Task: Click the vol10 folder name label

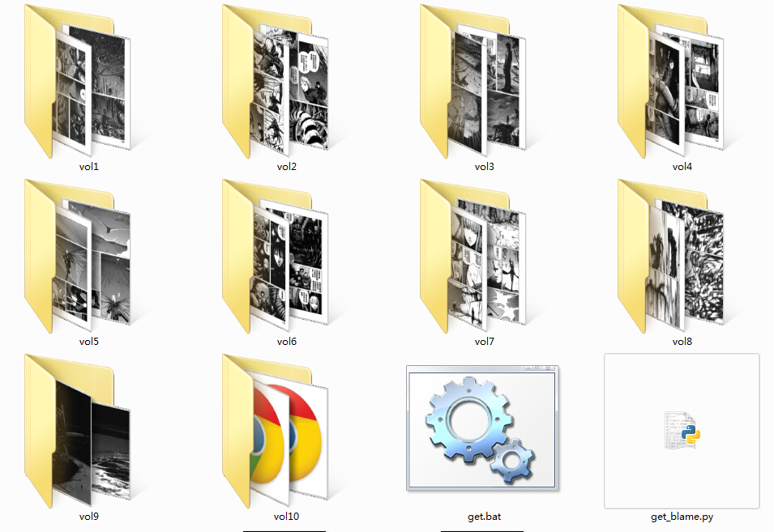Action: point(286,517)
